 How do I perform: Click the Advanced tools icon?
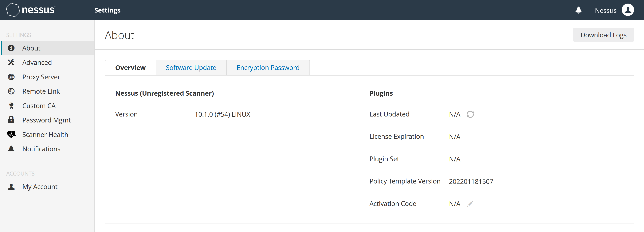[x=11, y=62]
